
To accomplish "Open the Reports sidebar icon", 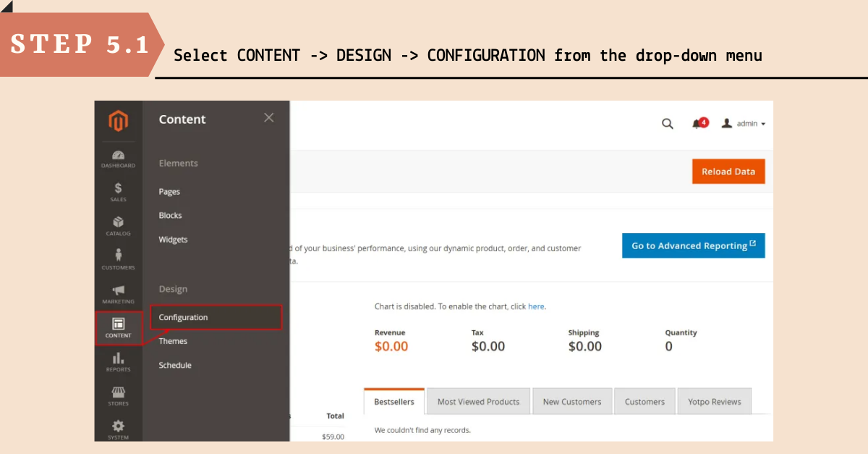I will (118, 361).
